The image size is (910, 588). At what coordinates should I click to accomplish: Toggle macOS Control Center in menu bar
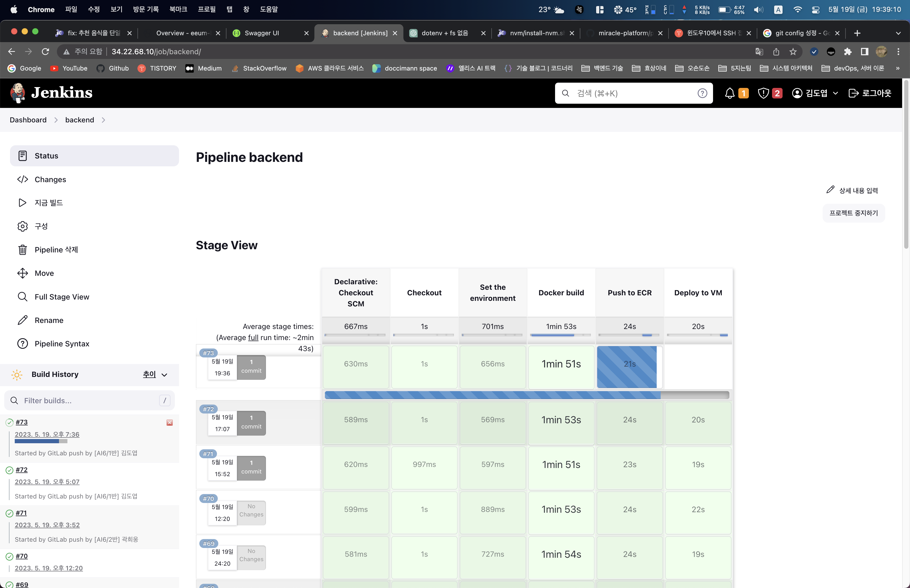coord(815,9)
